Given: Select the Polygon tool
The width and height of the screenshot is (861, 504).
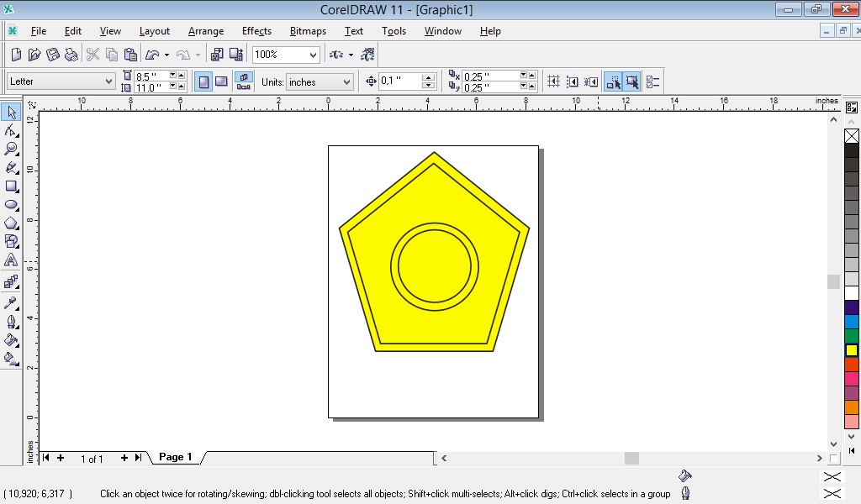Looking at the screenshot, I should pyautogui.click(x=11, y=223).
